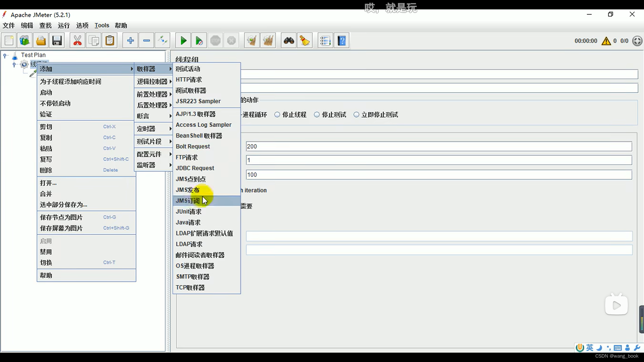644x362 pixels.
Task: Click the Toggle enable/disable icon
Action: pyautogui.click(x=163, y=41)
